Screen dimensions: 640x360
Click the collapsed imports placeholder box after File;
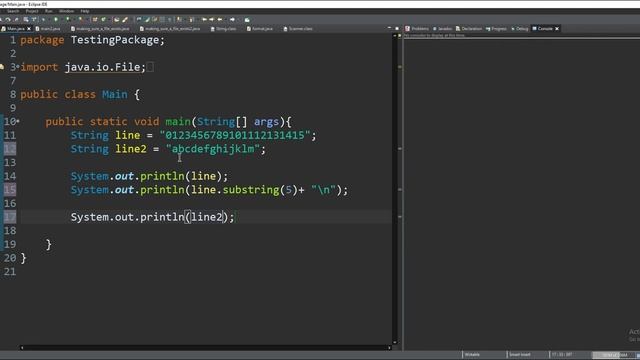coord(150,67)
